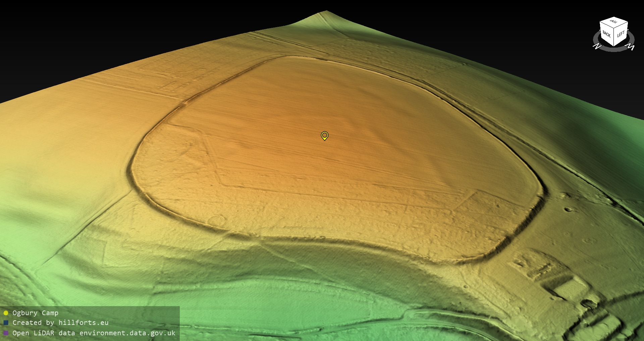Click the yellow dot in the legend
The width and height of the screenshot is (644, 341).
[6, 313]
